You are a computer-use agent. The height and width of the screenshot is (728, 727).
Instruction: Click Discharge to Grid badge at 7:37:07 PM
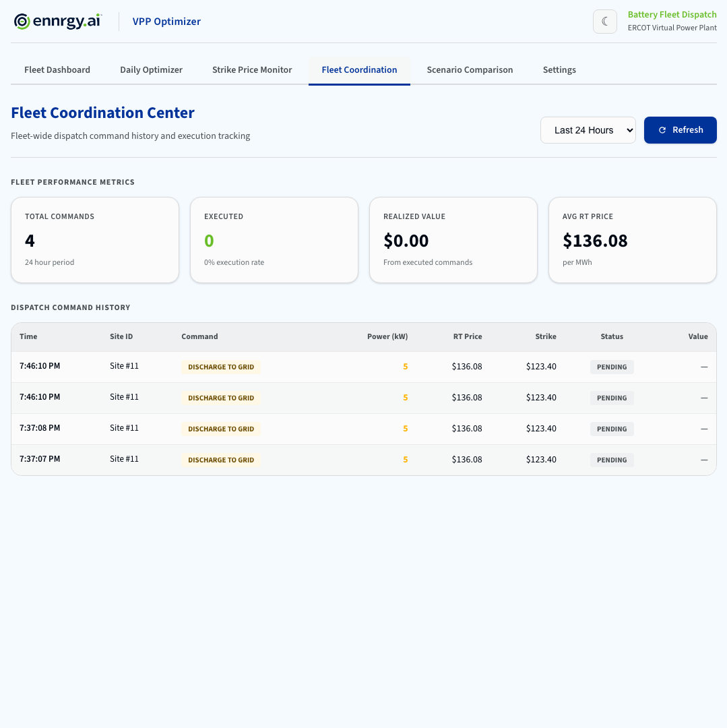[221, 460]
